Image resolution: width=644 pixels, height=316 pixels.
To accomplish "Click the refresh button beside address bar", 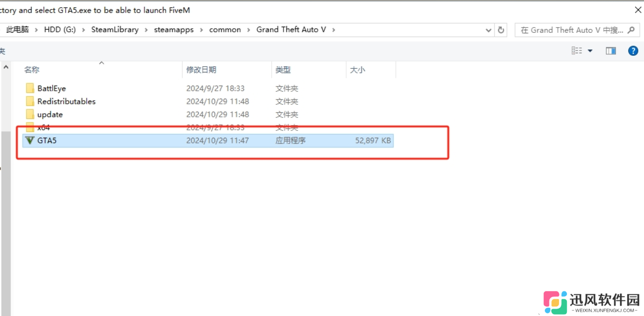I will (x=501, y=30).
